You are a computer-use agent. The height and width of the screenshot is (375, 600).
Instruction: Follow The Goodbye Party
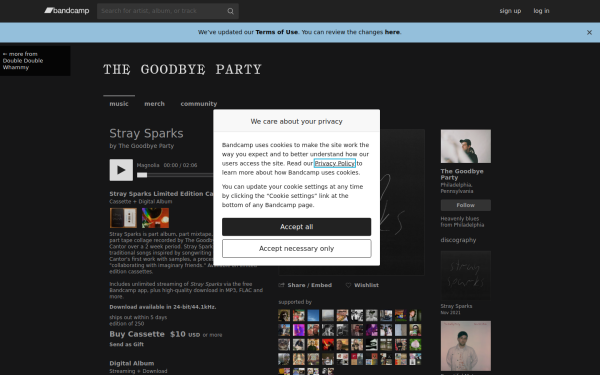(466, 205)
